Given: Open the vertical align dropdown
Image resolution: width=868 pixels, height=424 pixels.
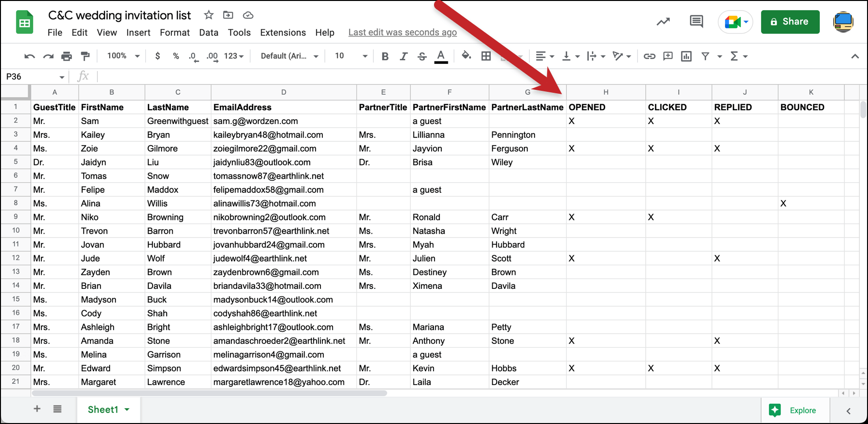Looking at the screenshot, I should pos(571,56).
